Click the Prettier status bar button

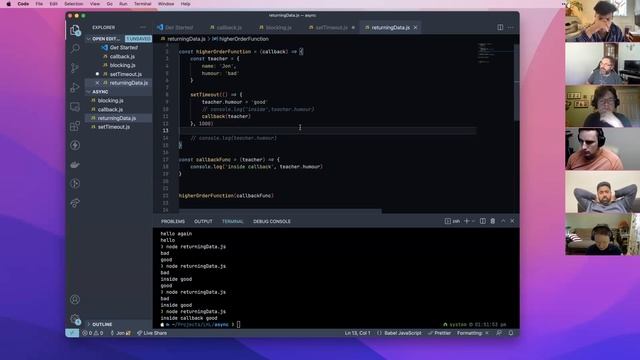point(440,333)
